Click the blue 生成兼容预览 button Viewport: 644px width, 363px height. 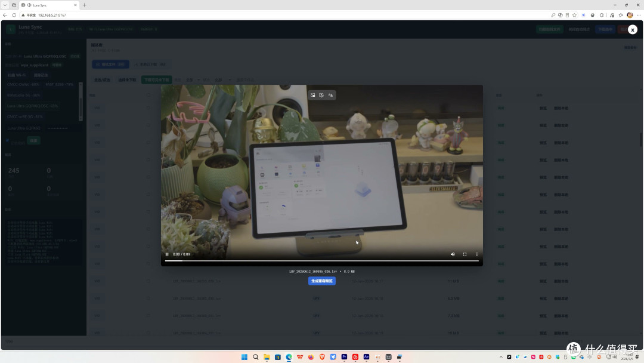point(322,281)
